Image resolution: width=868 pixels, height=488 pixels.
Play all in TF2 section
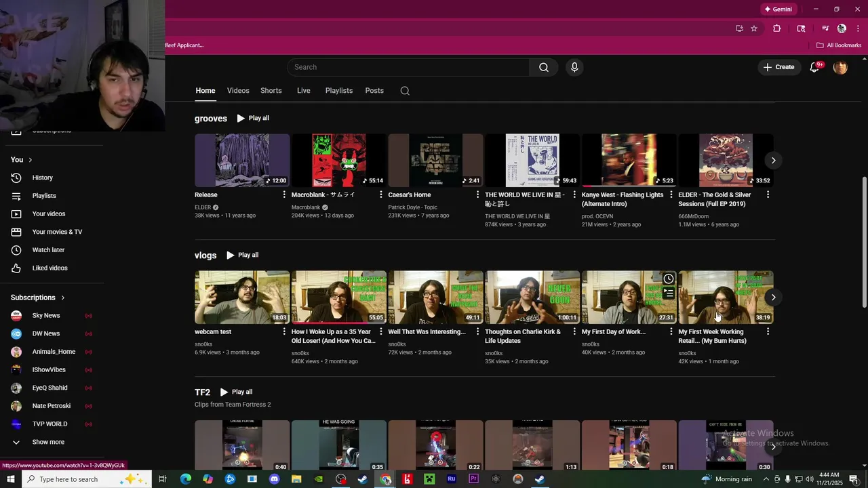tap(236, 392)
